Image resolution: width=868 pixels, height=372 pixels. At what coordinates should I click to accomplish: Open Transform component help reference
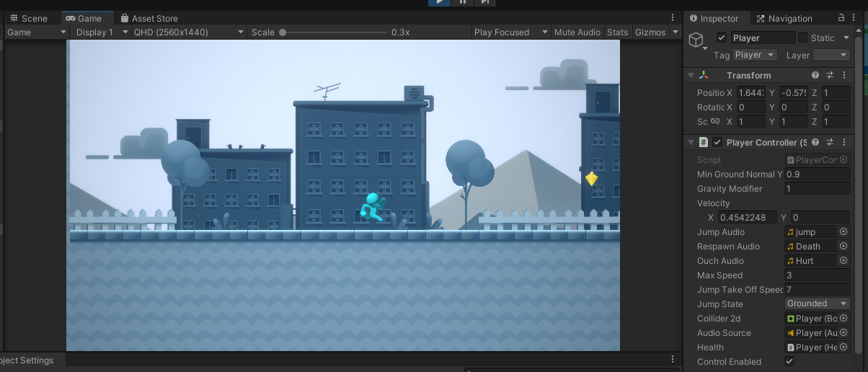click(x=815, y=76)
